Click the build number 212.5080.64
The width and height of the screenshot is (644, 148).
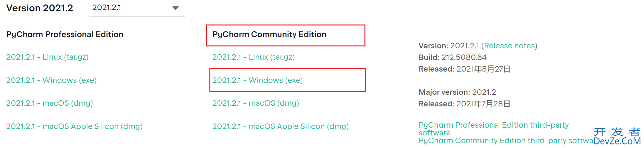(x=464, y=57)
